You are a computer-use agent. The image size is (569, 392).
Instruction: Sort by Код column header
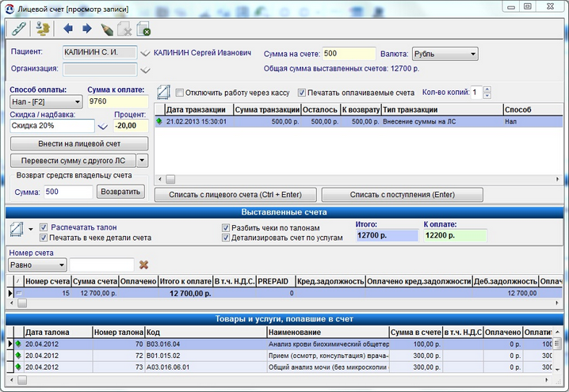pyautogui.click(x=206, y=332)
